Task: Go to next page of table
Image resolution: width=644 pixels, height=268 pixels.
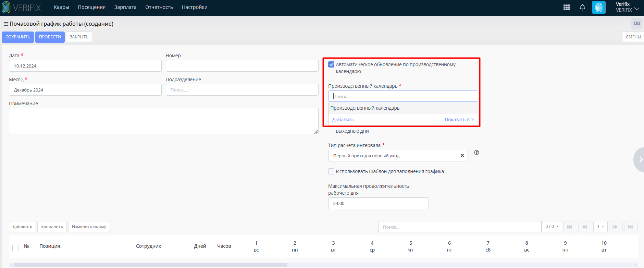Action: click(x=615, y=227)
